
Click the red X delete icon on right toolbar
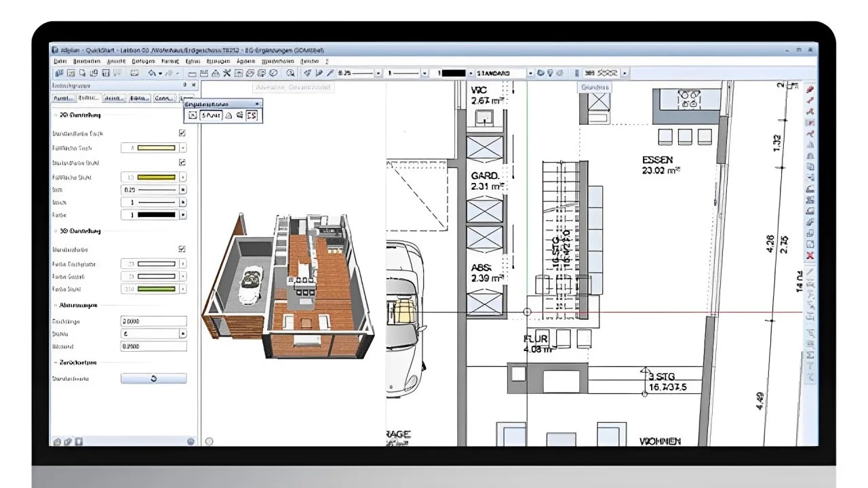point(810,256)
